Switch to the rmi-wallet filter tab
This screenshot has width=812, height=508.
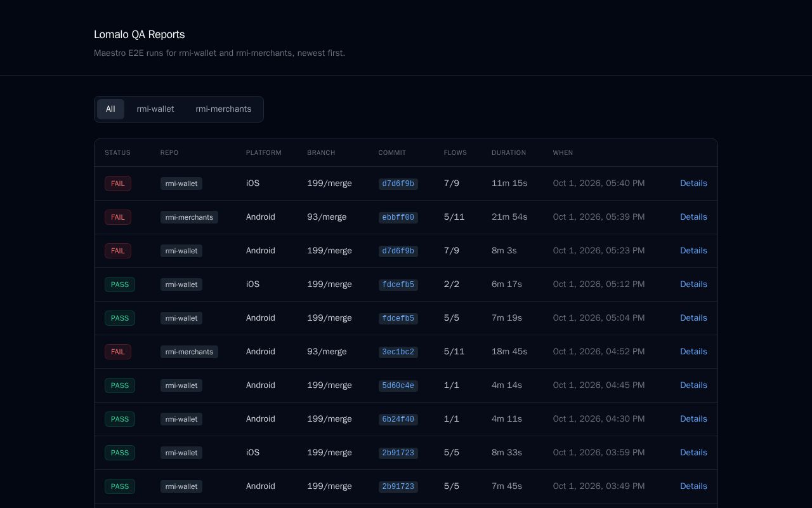point(155,109)
